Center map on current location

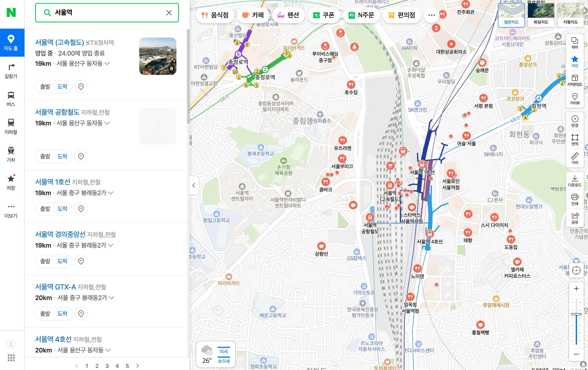coord(576,270)
